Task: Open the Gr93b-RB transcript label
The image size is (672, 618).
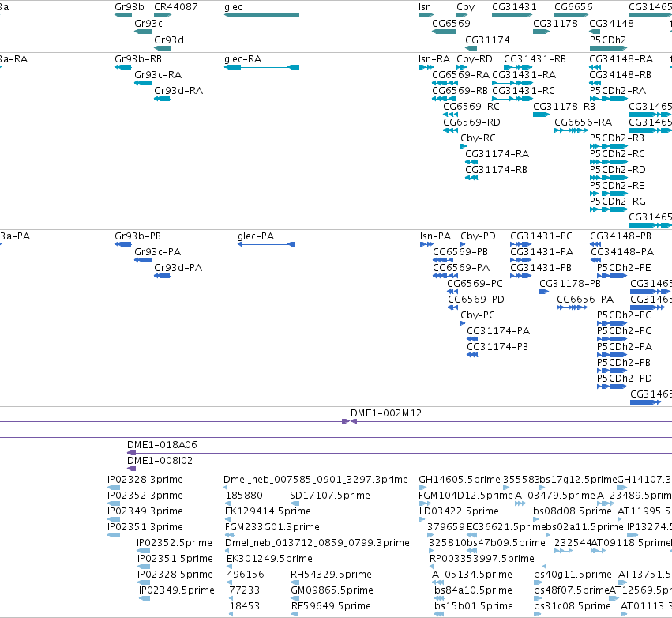Action: [x=138, y=58]
